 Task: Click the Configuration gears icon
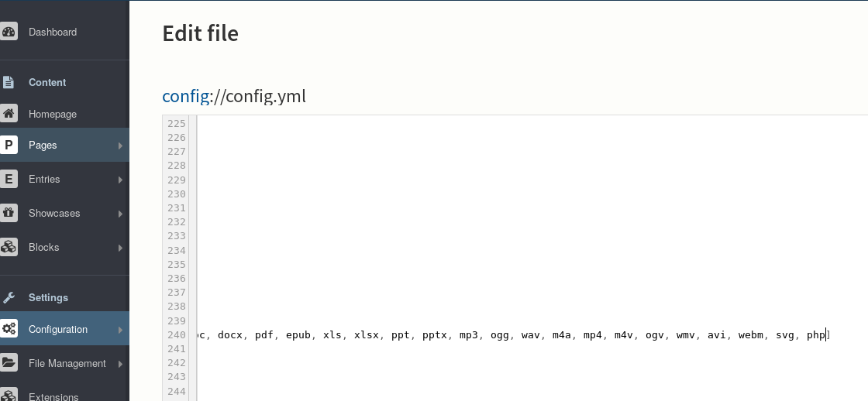click(9, 328)
